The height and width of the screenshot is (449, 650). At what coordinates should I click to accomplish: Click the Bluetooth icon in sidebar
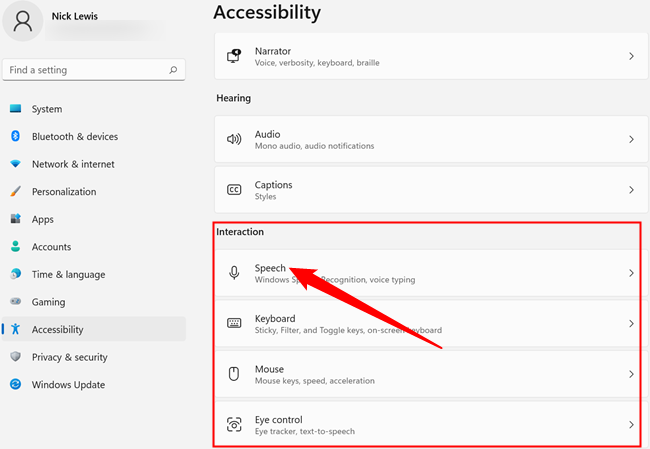pos(15,136)
